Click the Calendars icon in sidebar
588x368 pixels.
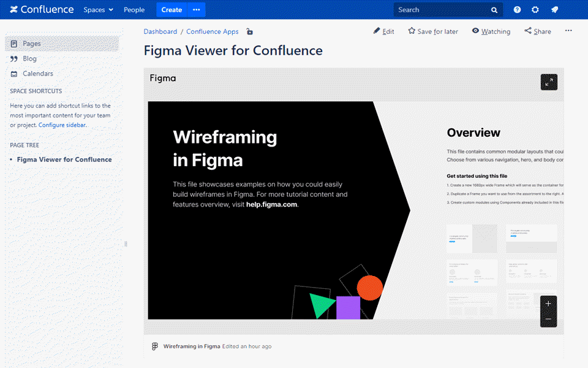14,74
